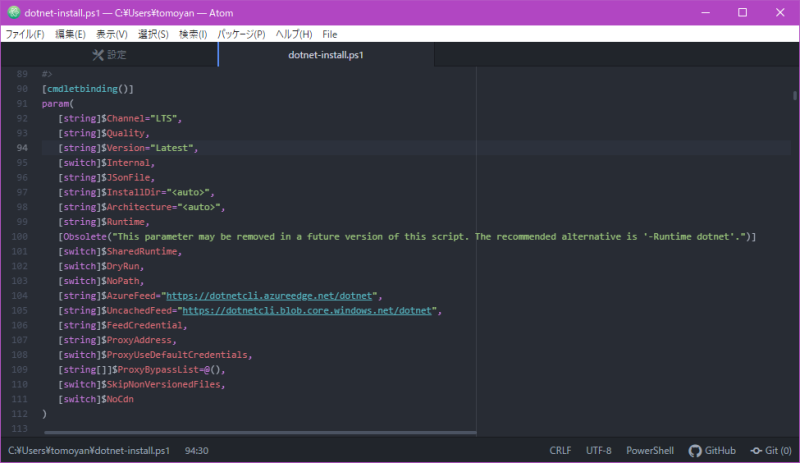Click the $Quality variable
800x463 pixels.
click(x=123, y=133)
